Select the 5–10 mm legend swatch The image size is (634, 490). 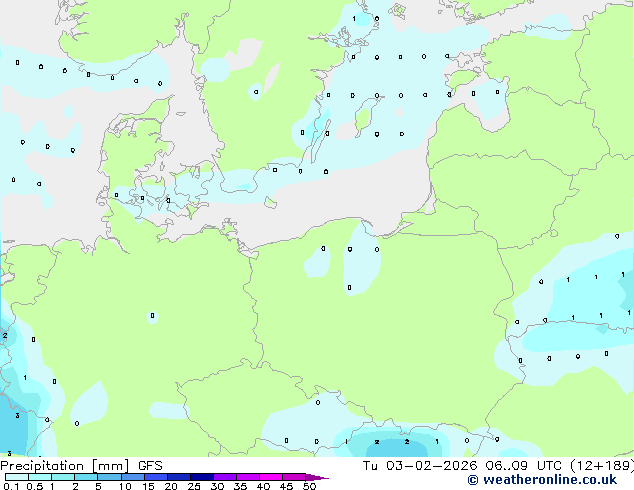[x=109, y=477]
